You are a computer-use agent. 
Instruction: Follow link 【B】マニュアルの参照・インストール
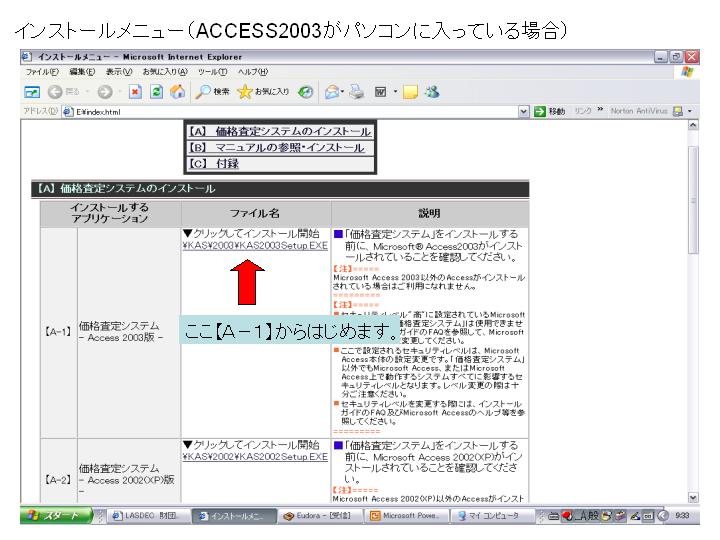point(277,148)
